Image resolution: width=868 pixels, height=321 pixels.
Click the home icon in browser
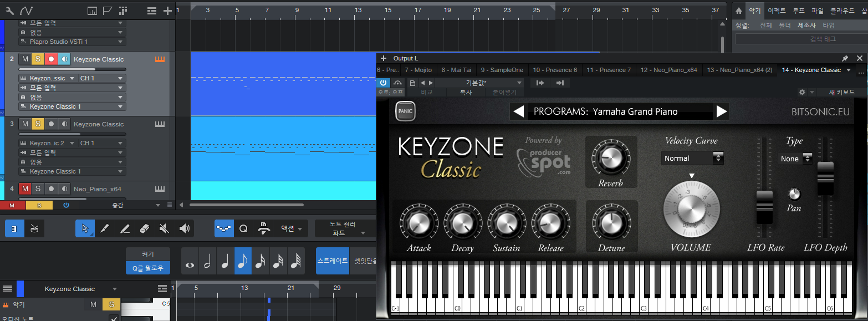coord(738,11)
